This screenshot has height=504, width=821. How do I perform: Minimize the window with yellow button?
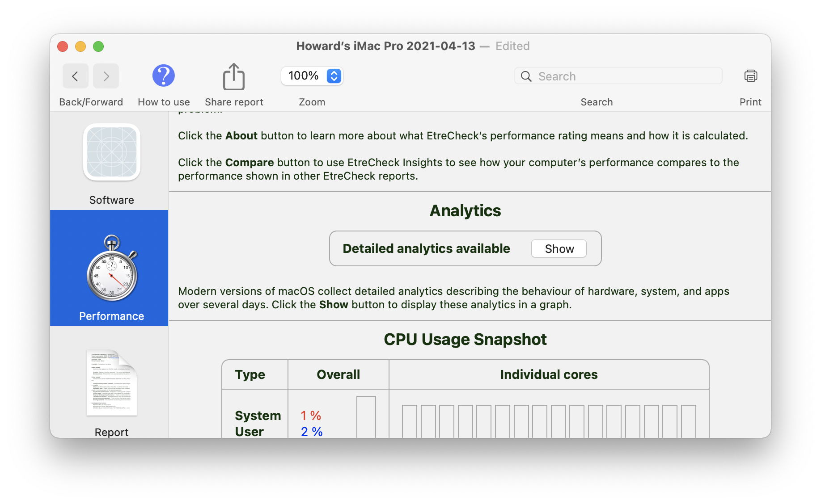coord(80,46)
